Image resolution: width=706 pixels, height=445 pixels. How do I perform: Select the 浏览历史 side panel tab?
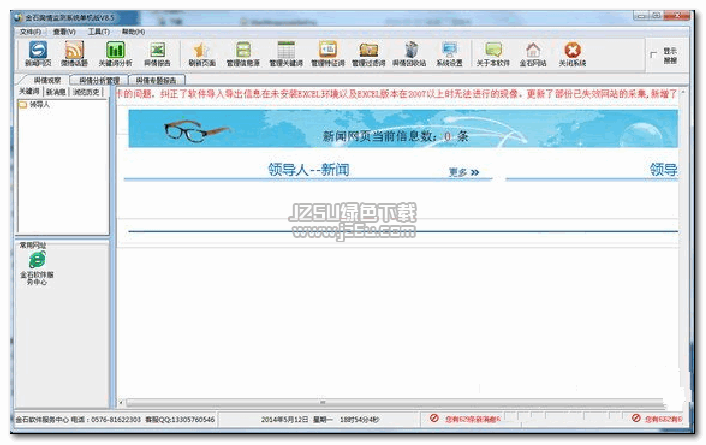point(86,92)
